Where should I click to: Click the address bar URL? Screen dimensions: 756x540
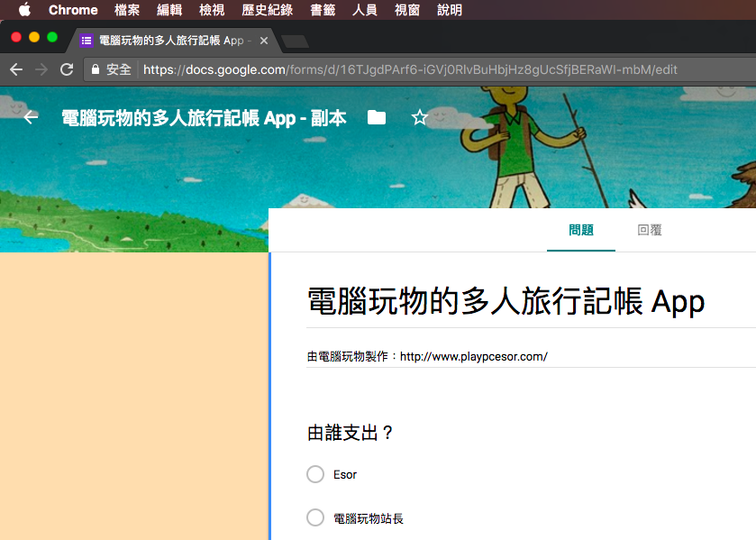(x=410, y=69)
